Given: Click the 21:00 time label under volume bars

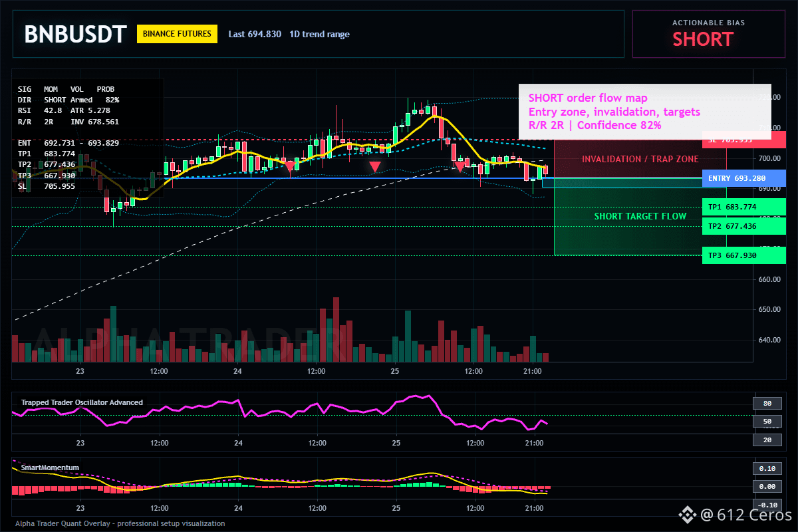Looking at the screenshot, I should (533, 371).
